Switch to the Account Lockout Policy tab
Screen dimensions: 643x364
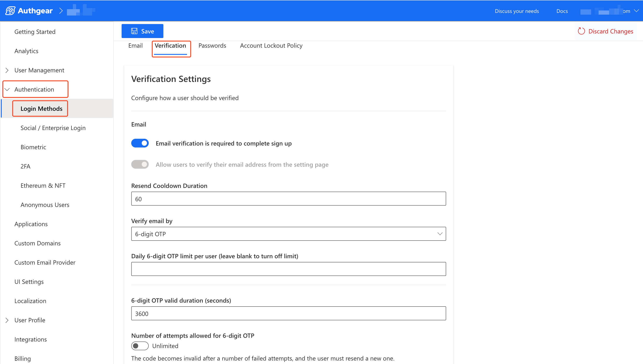[x=271, y=45]
